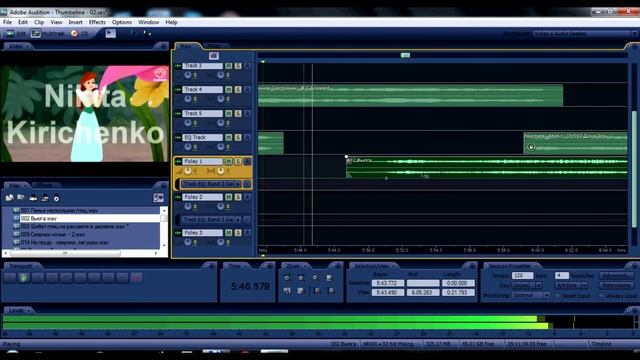Select file '002 Вьюга.wav' in Files list
Screen dimensions: 640x360
coord(90,218)
